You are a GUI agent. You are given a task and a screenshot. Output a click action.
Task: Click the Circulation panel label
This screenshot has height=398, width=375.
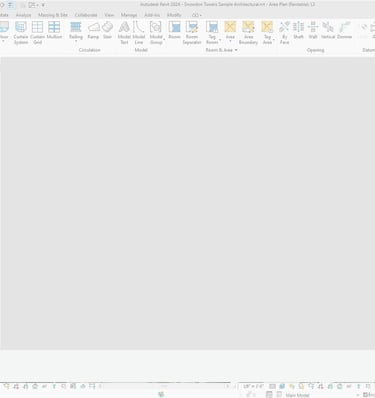pos(89,50)
